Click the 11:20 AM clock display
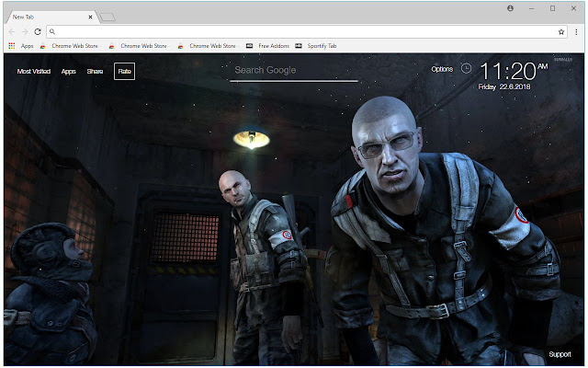 (x=514, y=72)
